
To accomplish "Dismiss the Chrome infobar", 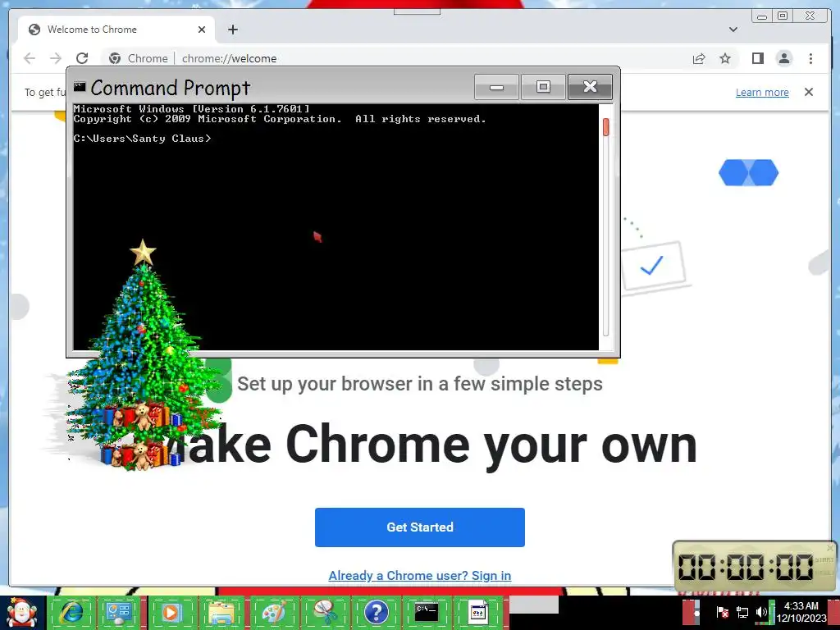I will tap(809, 92).
